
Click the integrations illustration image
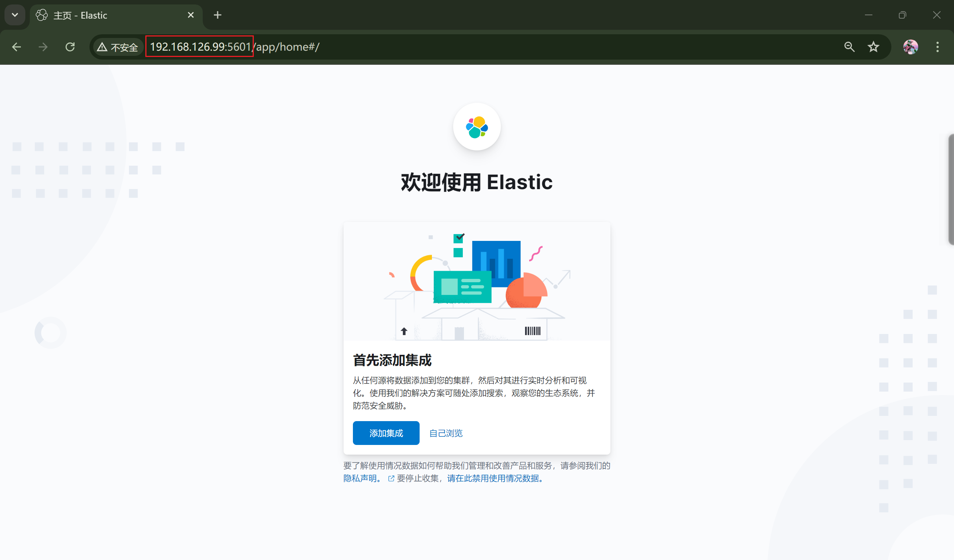point(477,281)
